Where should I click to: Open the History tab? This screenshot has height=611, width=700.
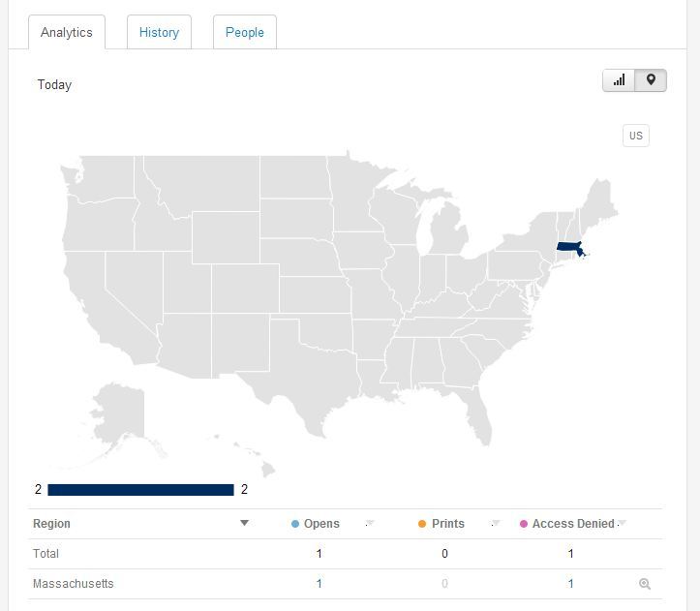coord(159,32)
